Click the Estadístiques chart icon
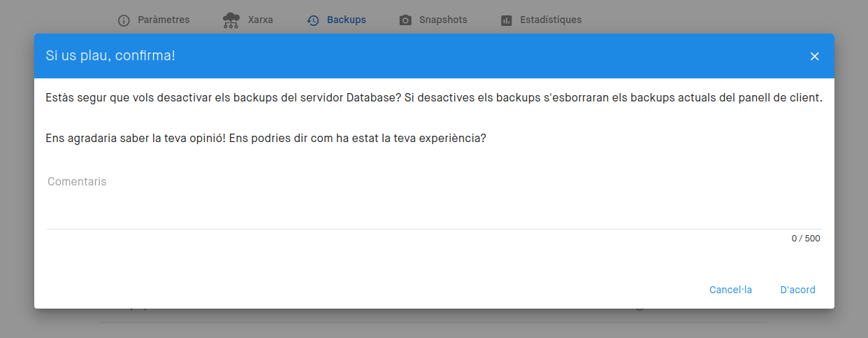Image resolution: width=868 pixels, height=338 pixels. 507,20
